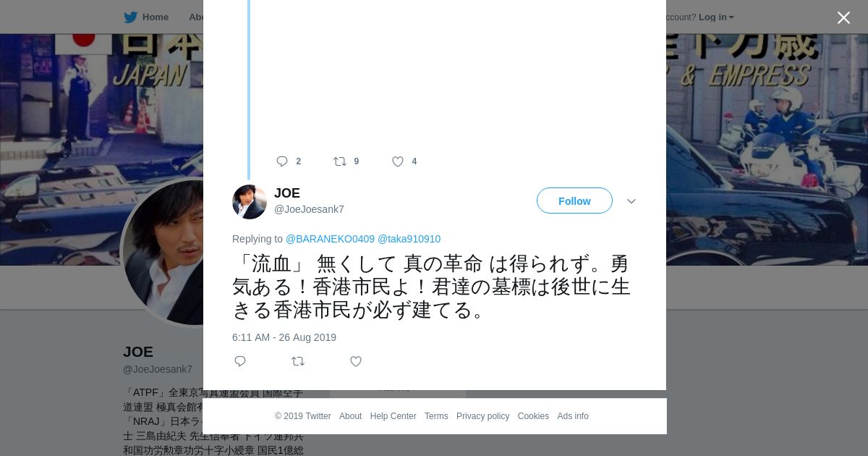Open the Log in dropdown
The height and width of the screenshot is (456, 868).
(716, 17)
